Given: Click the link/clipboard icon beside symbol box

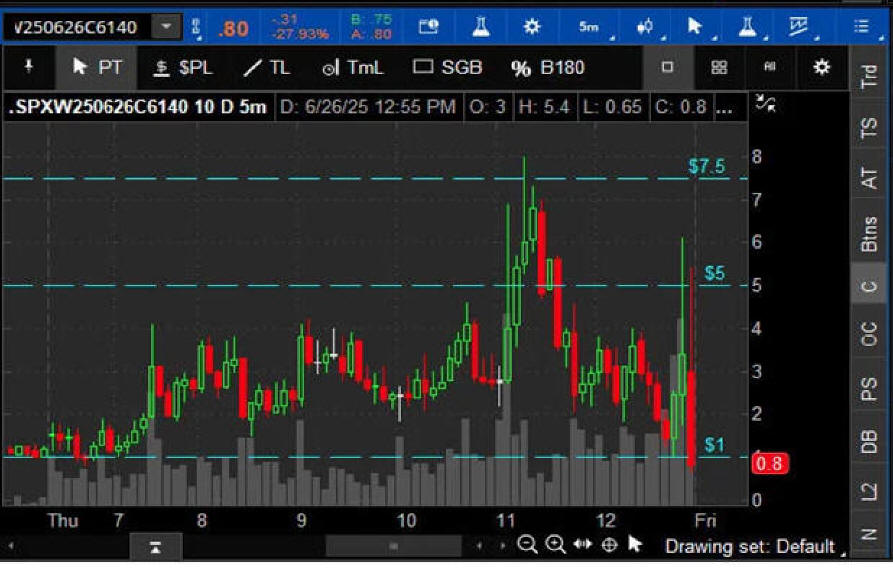Looking at the screenshot, I should click(x=196, y=27).
